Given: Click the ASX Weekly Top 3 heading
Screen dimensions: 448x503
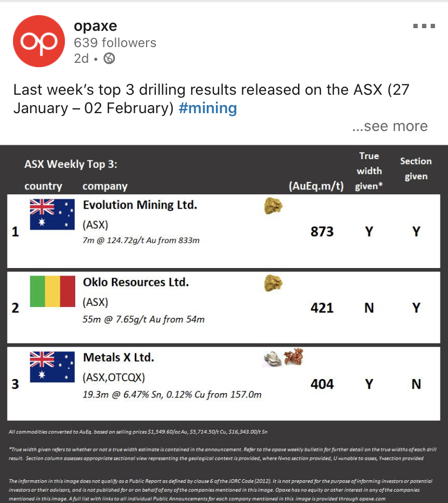Looking at the screenshot, I should [71, 164].
